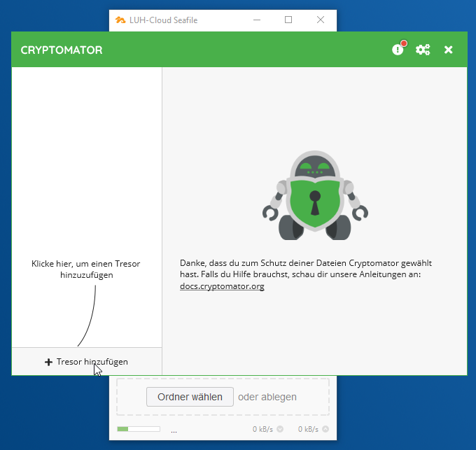This screenshot has width=476, height=450.
Task: Open the update notification alert icon
Action: click(x=398, y=49)
